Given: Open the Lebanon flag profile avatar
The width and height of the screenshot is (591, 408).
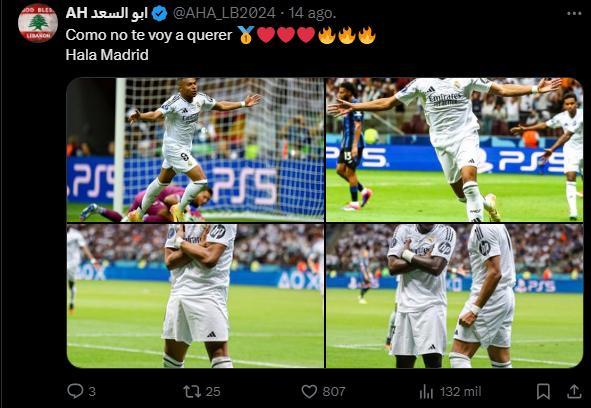Looking at the screenshot, I should (x=38, y=23).
